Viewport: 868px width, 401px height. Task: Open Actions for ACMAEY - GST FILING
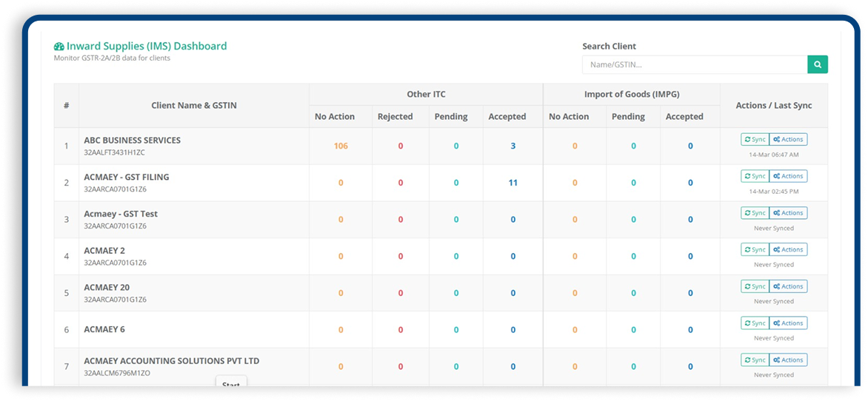788,176
